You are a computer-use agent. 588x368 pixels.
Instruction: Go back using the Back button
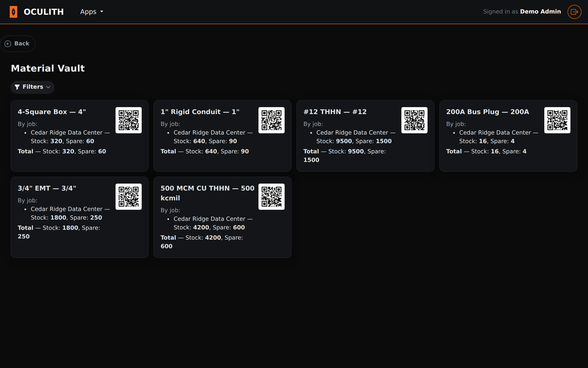[18, 44]
